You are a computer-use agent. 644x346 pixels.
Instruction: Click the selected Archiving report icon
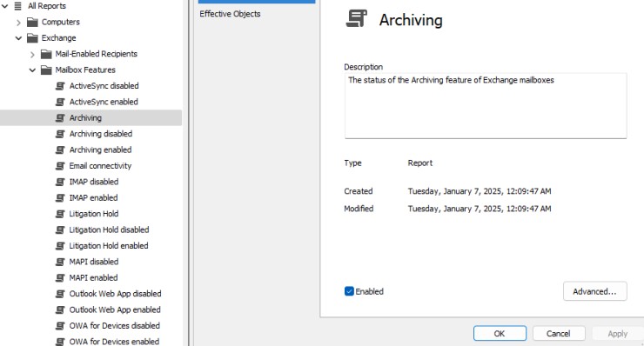click(x=60, y=117)
